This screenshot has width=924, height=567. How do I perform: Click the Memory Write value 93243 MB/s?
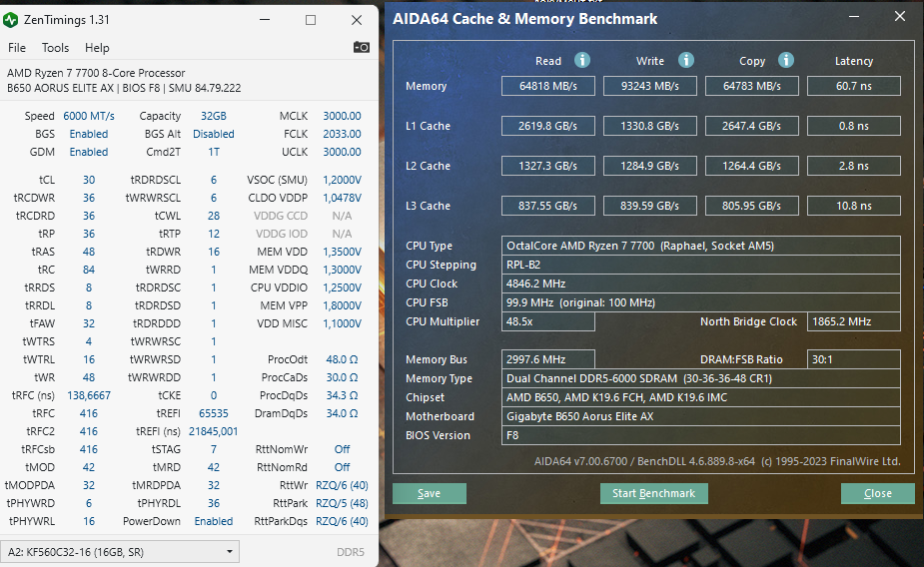tap(650, 86)
